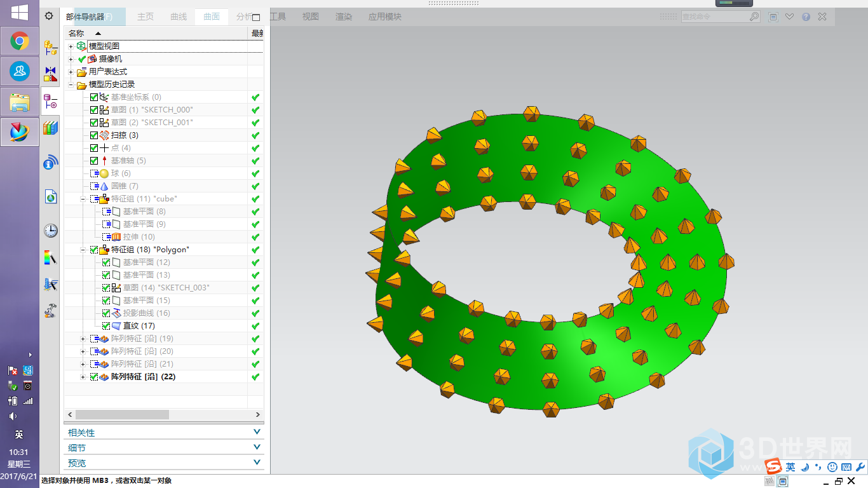Toggle checkbox for 球 (6)

(94, 173)
